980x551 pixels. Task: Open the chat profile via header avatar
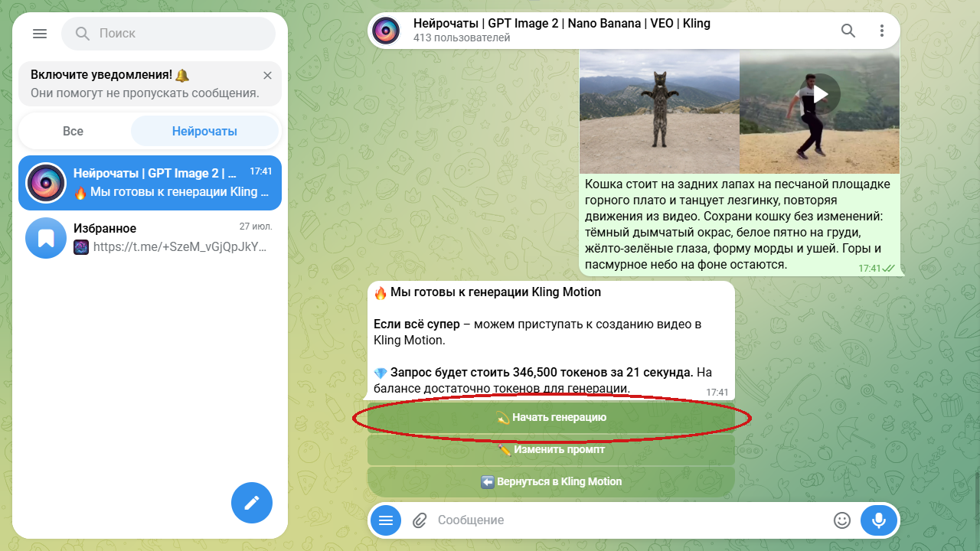point(385,31)
